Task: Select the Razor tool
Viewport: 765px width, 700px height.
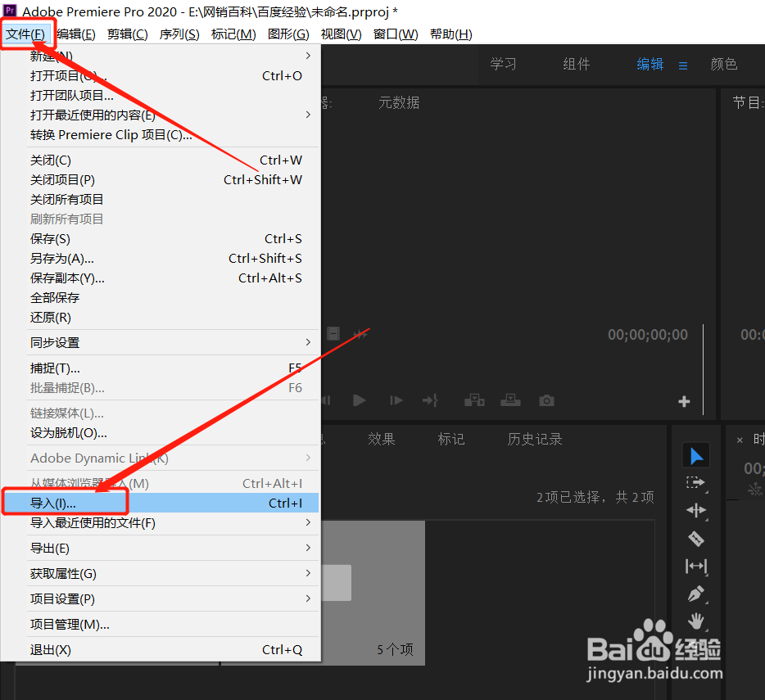Action: (x=695, y=539)
